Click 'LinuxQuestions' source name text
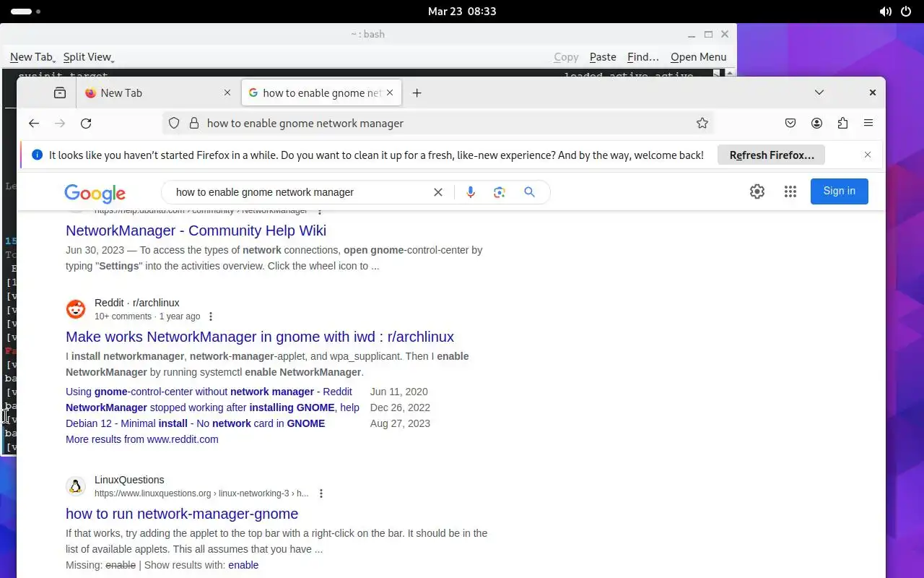Viewport: 924px width, 578px height. coord(129,480)
